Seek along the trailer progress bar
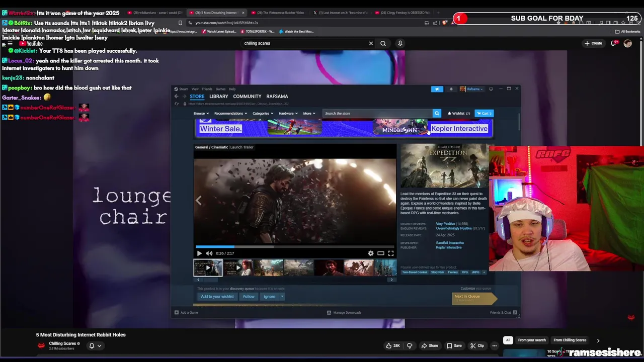Screen dimensions: 644x362 coord(295,247)
